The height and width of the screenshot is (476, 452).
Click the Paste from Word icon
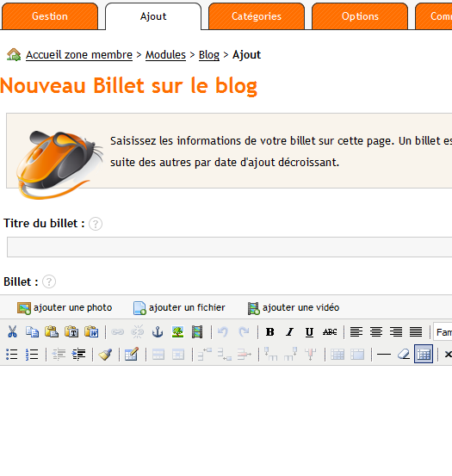(x=91, y=331)
